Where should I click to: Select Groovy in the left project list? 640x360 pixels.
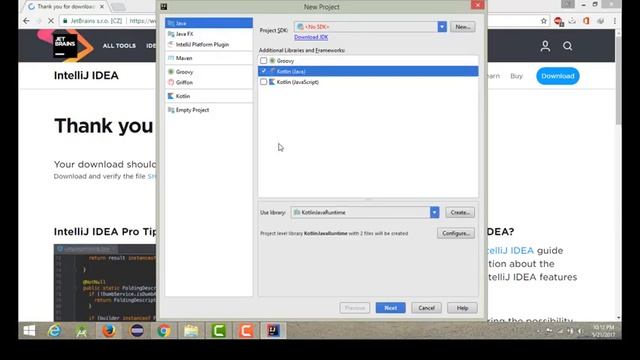tap(209, 72)
